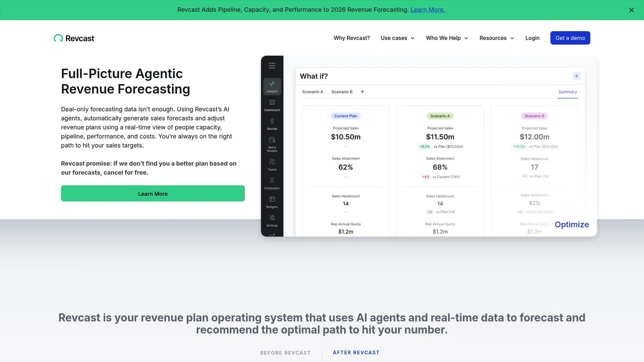Expand the Use cases dropdown

[x=398, y=38]
